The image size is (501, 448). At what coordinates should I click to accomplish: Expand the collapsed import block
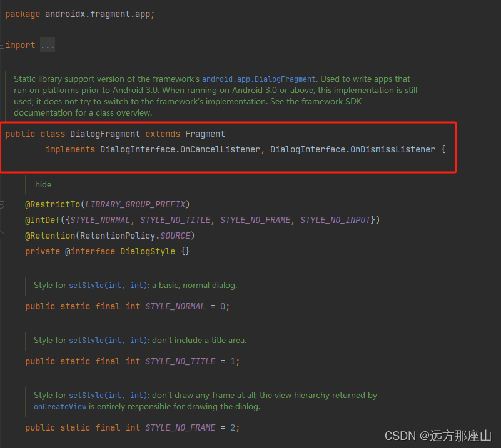[2, 46]
